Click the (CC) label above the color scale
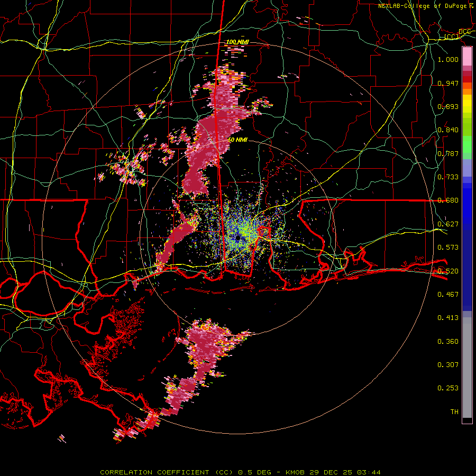Image resolution: width=476 pixels, height=476 pixels. (452, 37)
